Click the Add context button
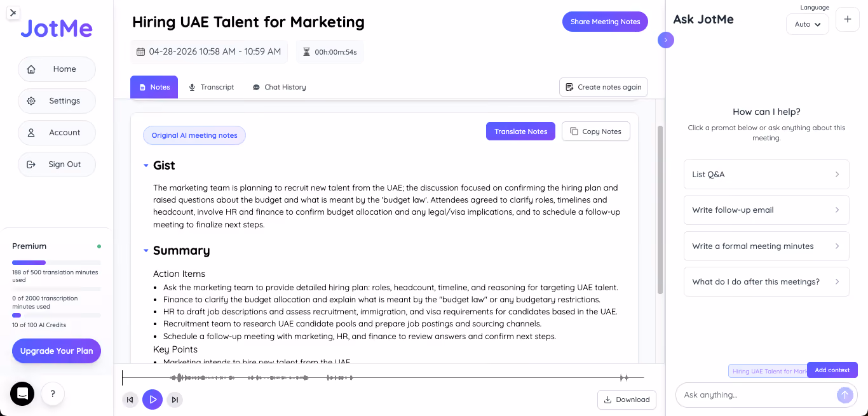The image size is (868, 416). click(x=832, y=370)
